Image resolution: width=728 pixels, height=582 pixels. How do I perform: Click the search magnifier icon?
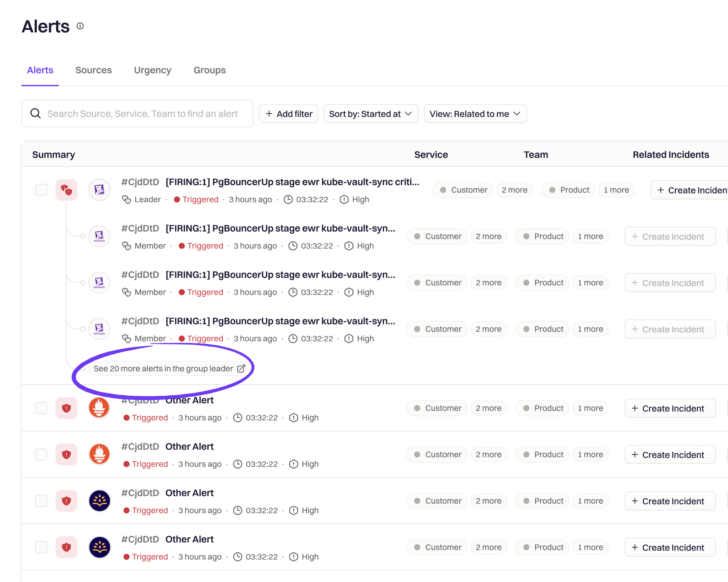[35, 114]
